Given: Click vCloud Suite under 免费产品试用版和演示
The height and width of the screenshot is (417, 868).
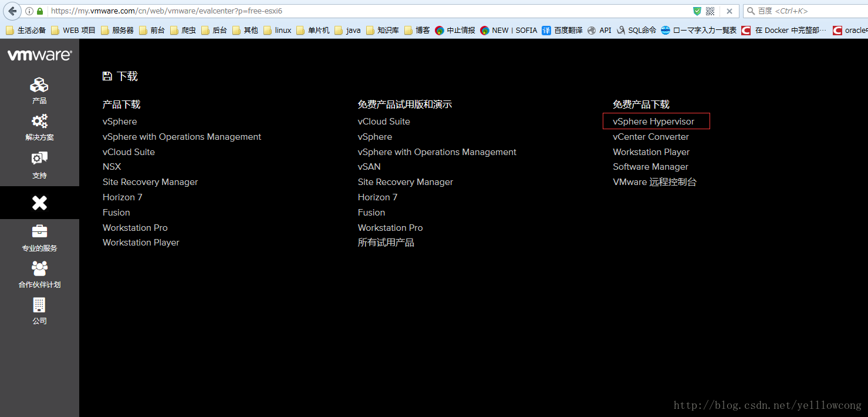Looking at the screenshot, I should pyautogui.click(x=384, y=122).
